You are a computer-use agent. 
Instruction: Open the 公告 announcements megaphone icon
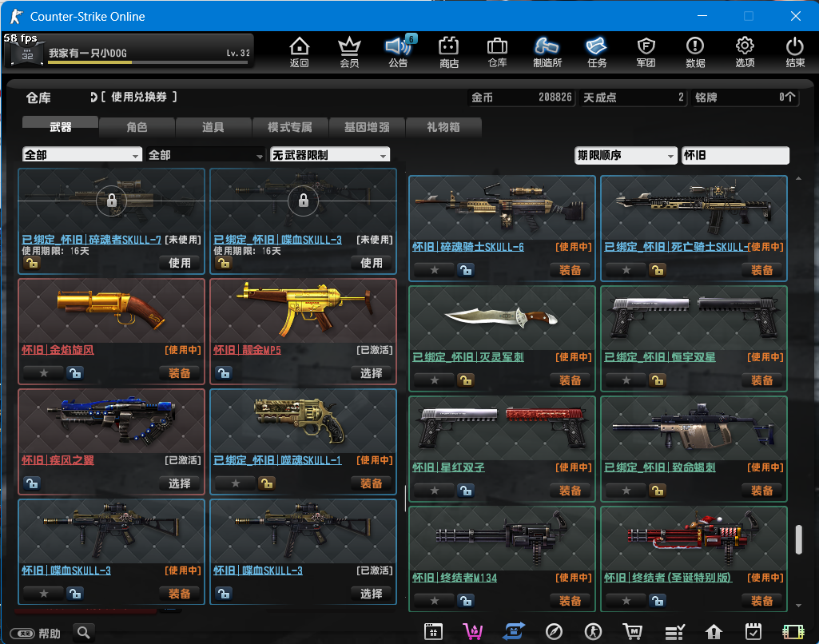399,52
